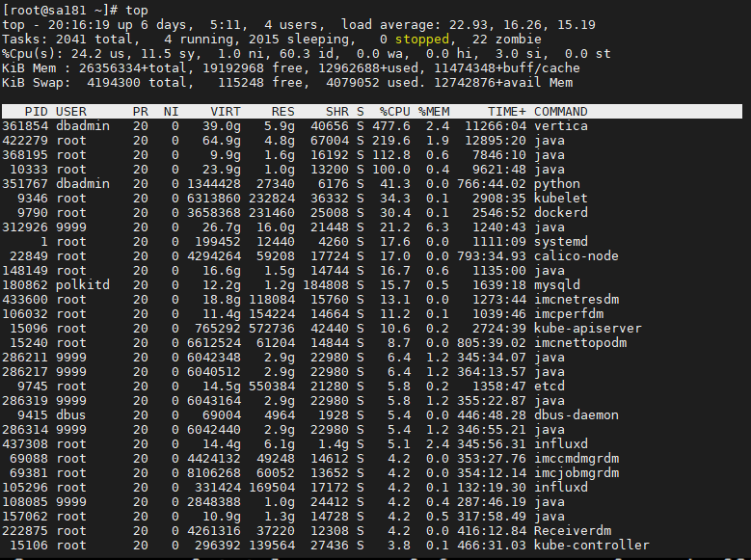Click the dbus user name
This screenshot has width=751, height=560.
(x=71, y=414)
